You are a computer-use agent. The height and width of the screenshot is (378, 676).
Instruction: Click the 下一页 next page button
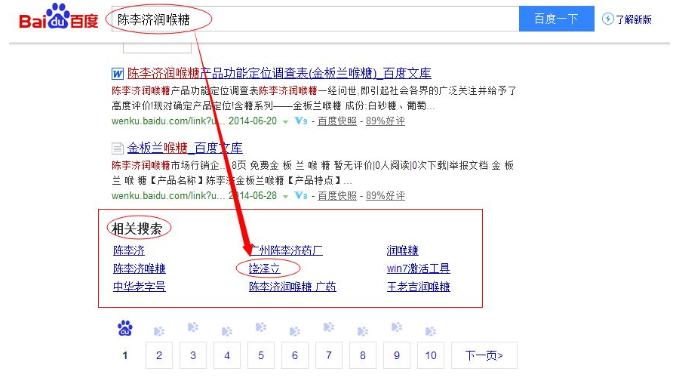coord(484,355)
